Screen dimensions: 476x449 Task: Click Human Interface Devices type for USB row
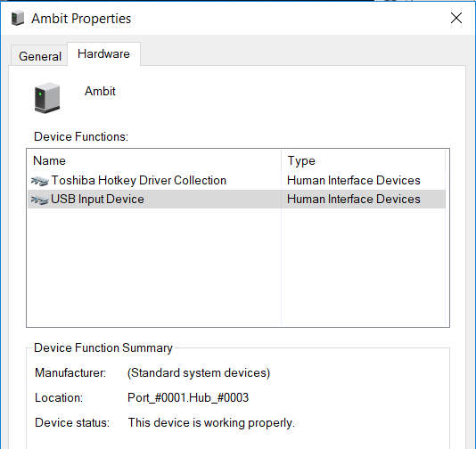[x=353, y=199]
